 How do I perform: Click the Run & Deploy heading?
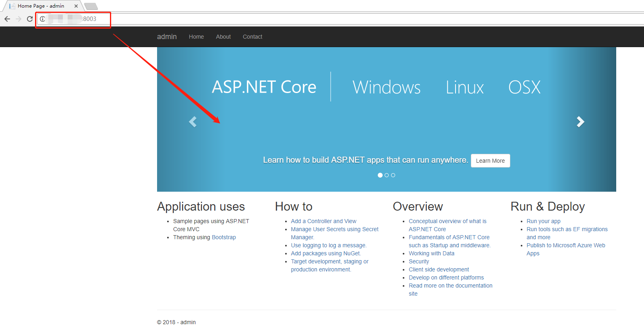click(548, 207)
